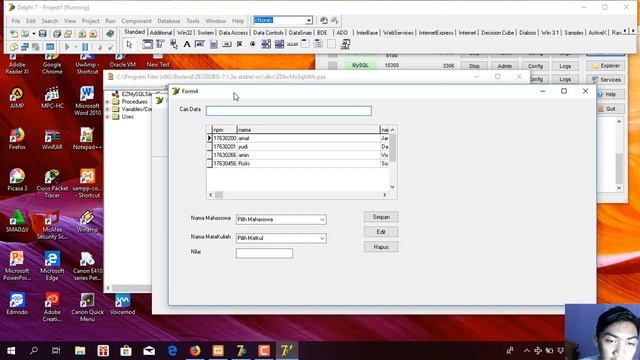Click the Cari Data search field
Screen dimensions: 640x360
pos(289,111)
